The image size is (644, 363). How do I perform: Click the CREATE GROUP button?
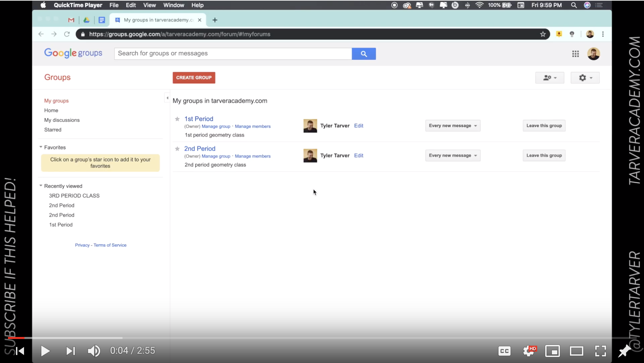pyautogui.click(x=194, y=77)
